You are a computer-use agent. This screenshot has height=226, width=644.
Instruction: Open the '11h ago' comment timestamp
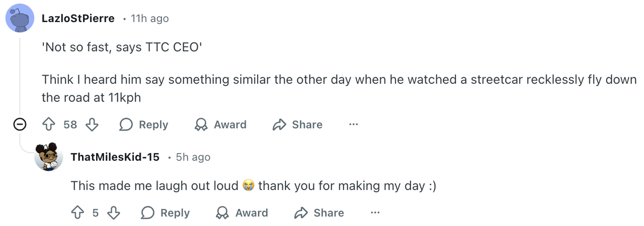click(149, 19)
